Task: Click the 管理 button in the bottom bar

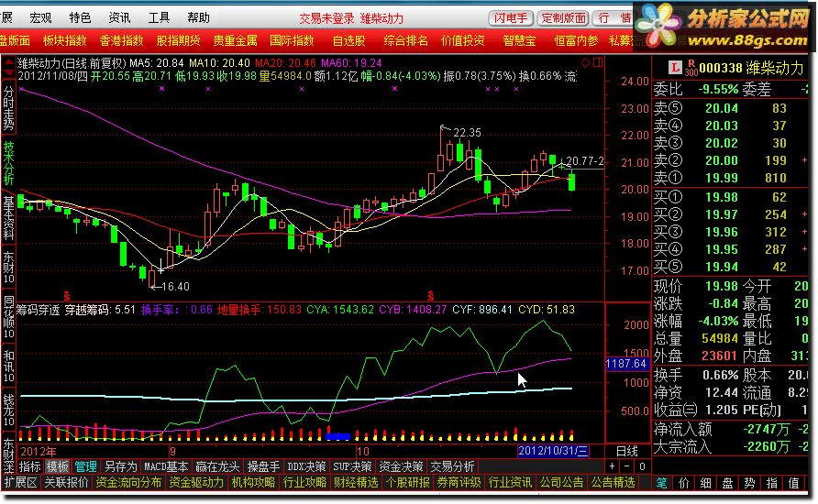Action: tap(85, 466)
